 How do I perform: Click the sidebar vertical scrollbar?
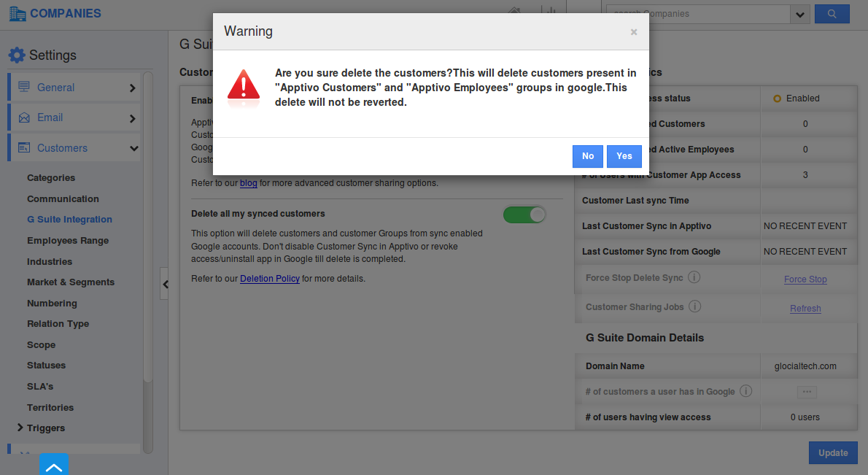click(x=148, y=227)
